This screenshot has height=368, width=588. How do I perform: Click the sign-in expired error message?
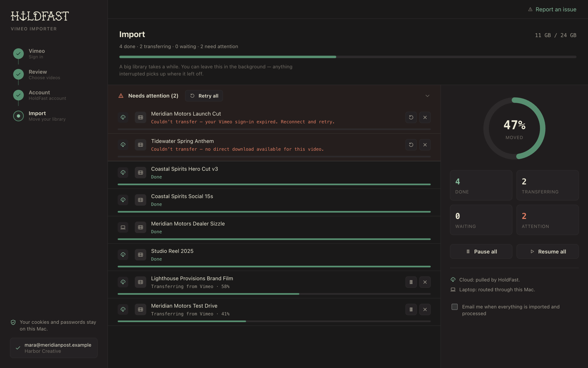[243, 122]
